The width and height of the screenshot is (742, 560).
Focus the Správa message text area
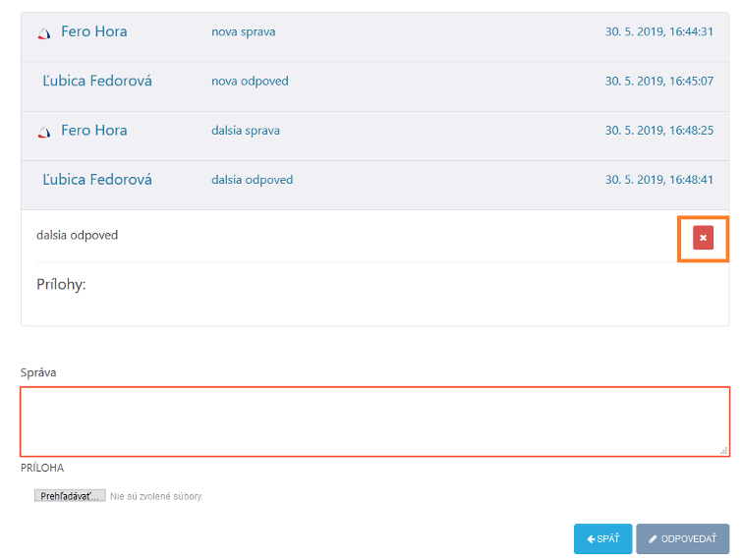pos(373,421)
